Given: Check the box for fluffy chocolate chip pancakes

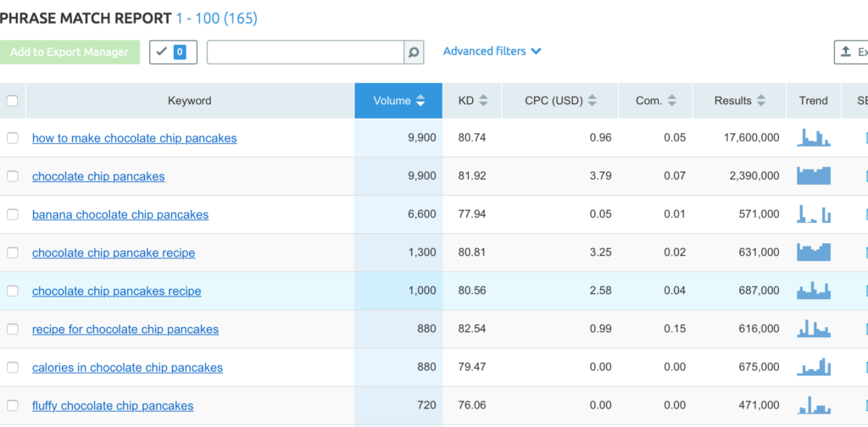Looking at the screenshot, I should click(x=12, y=406).
